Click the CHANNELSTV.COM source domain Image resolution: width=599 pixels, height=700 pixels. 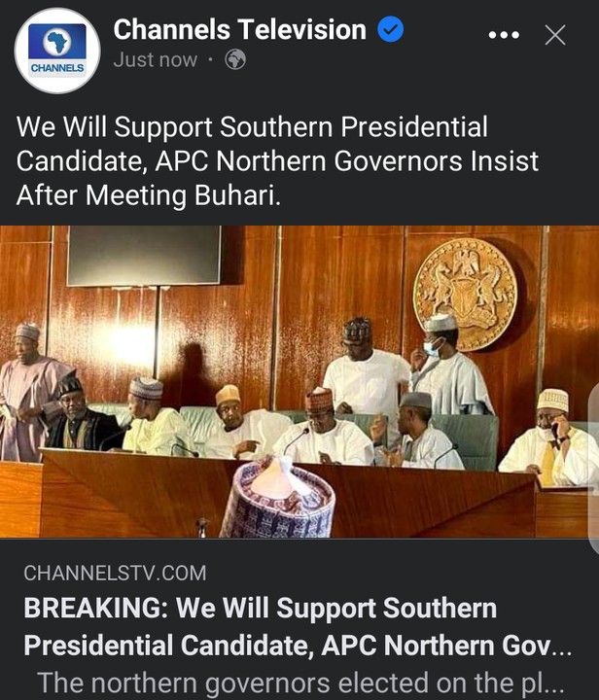[115, 573]
